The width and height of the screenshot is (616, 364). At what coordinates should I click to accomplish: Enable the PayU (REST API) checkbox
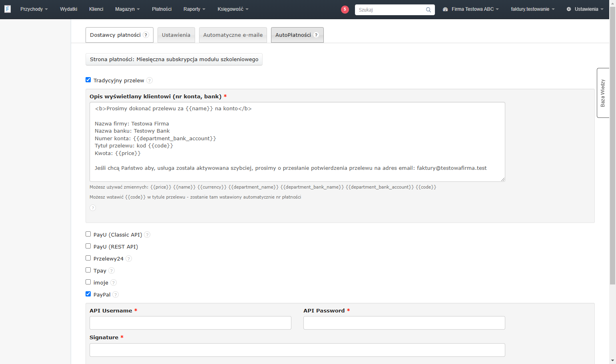(88, 246)
